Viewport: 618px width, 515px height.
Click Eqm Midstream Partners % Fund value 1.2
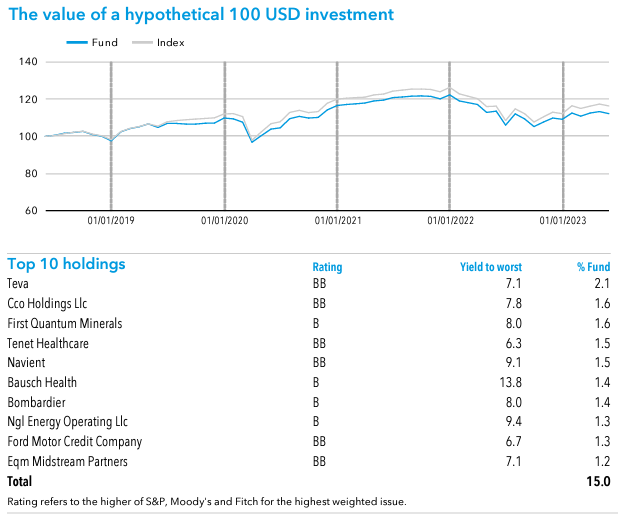point(602,461)
